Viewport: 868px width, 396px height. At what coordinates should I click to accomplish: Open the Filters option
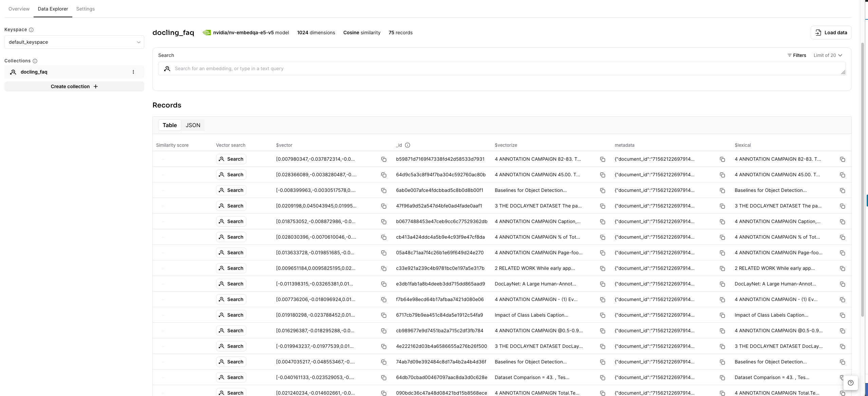796,55
